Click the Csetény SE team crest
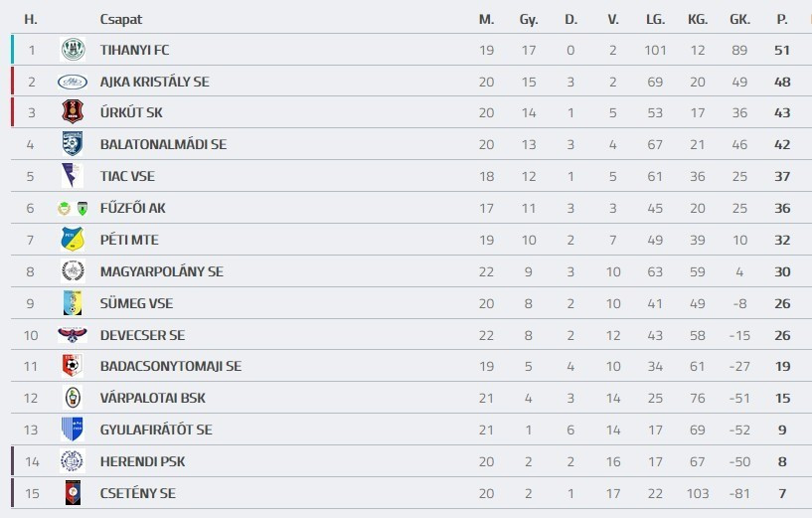Viewport: 812px width, 518px height. point(73,493)
